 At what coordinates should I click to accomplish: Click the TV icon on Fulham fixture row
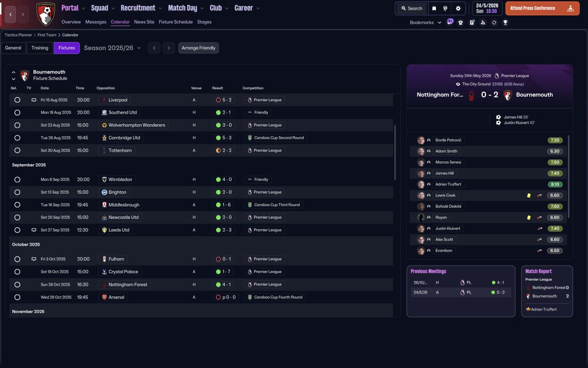[34, 259]
